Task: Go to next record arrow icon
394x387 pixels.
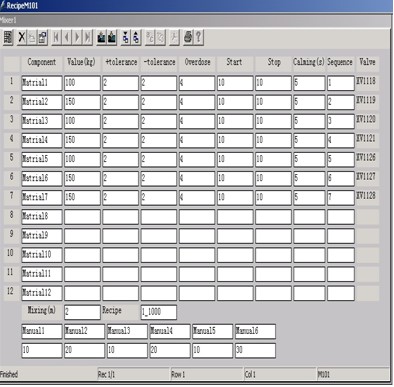Action: [x=77, y=37]
